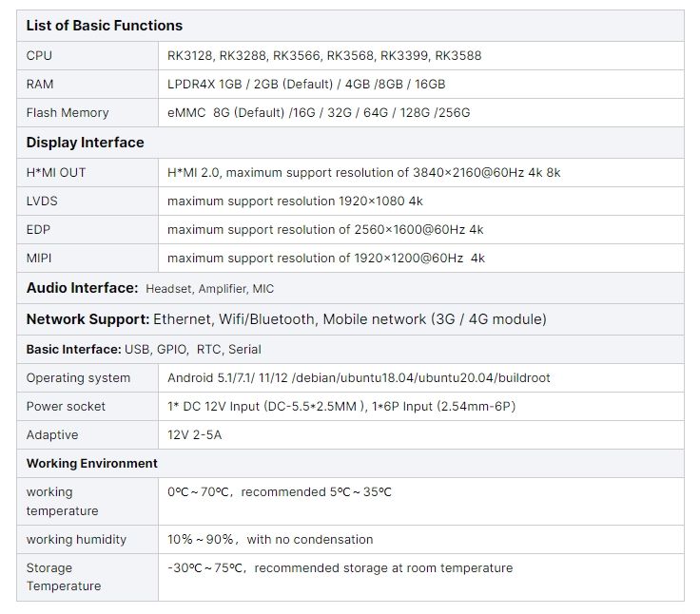The image size is (700, 614).
Task: Click the "Working Environment" section heading
Action: 92,463
